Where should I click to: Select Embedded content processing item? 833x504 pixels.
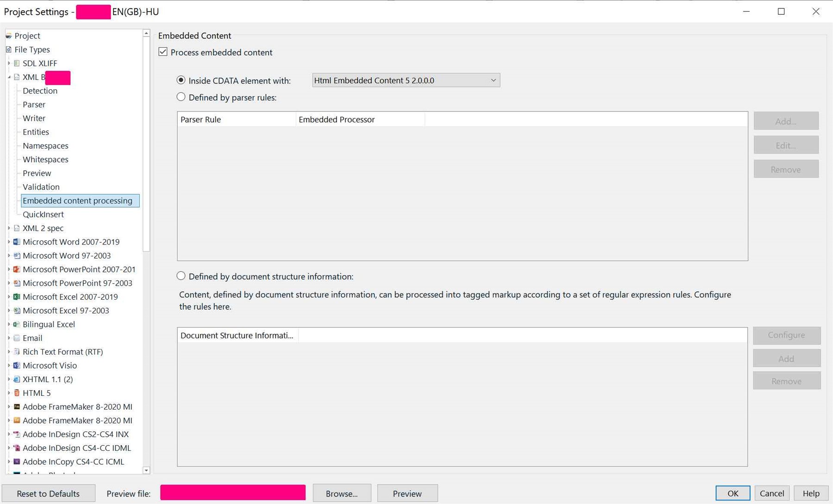click(x=80, y=201)
